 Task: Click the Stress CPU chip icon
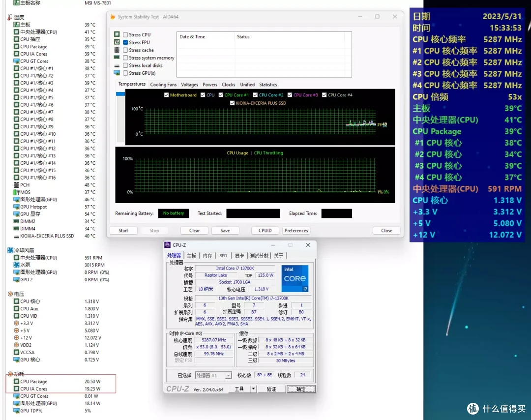coord(117,34)
